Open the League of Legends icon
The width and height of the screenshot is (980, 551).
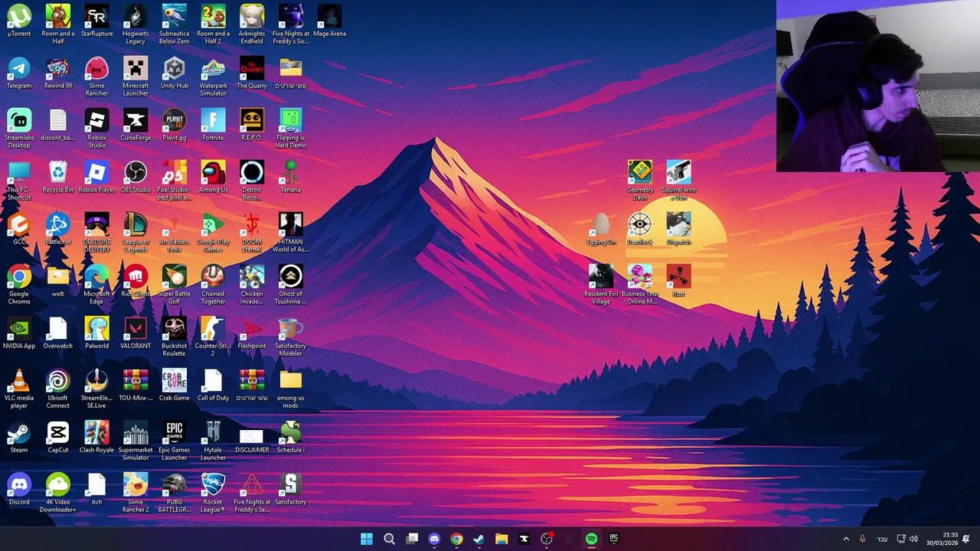(x=136, y=233)
